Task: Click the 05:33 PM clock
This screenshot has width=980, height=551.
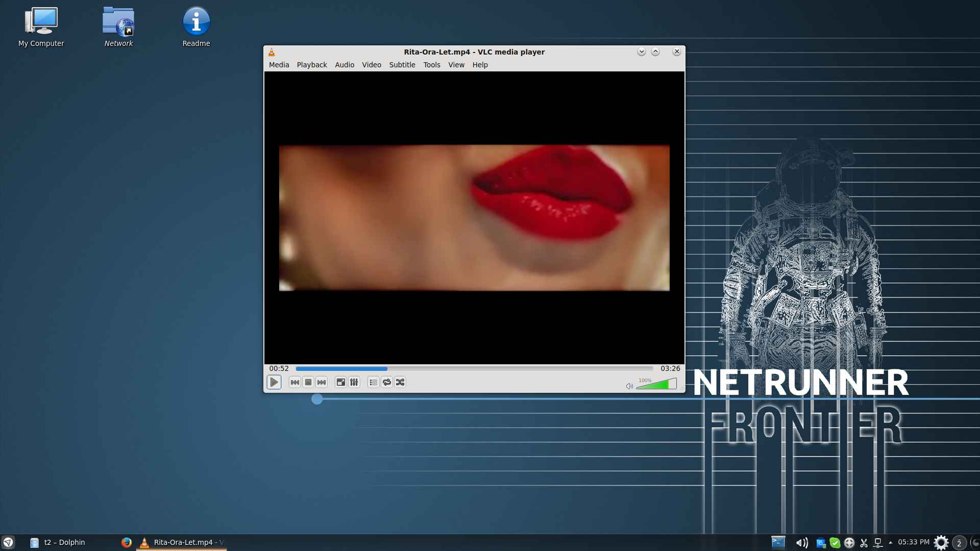Action: click(x=914, y=542)
